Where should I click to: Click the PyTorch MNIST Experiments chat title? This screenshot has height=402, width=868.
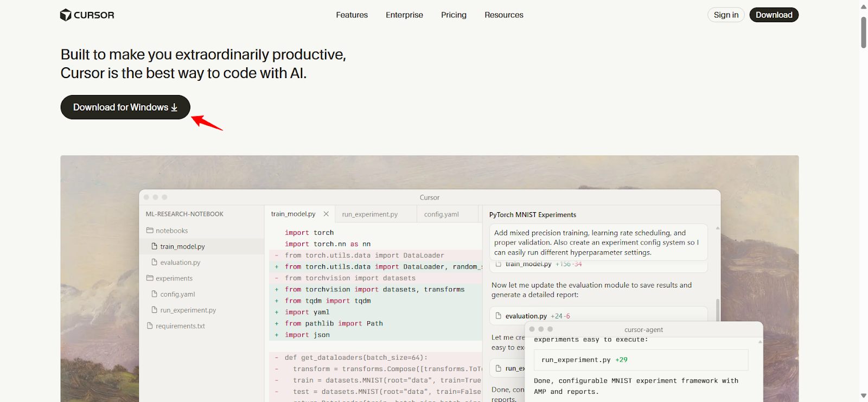(x=533, y=215)
